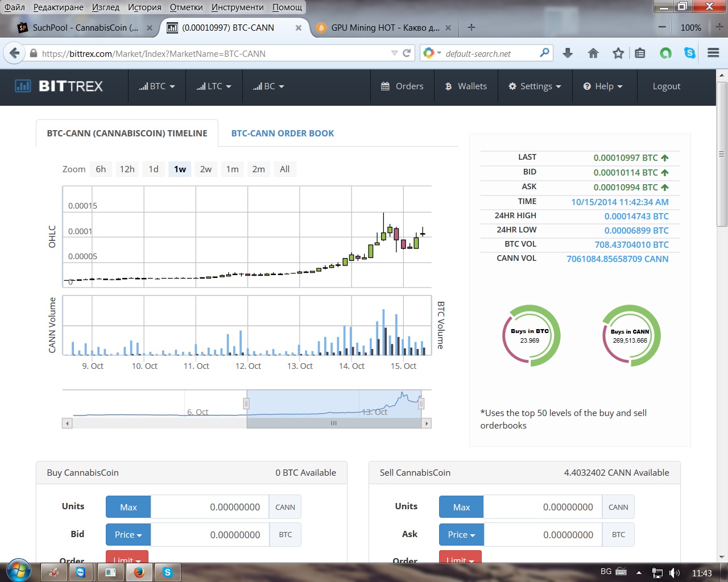This screenshot has width=728, height=582.
Task: Click the Ask price input in Sell panel
Action: click(x=543, y=535)
